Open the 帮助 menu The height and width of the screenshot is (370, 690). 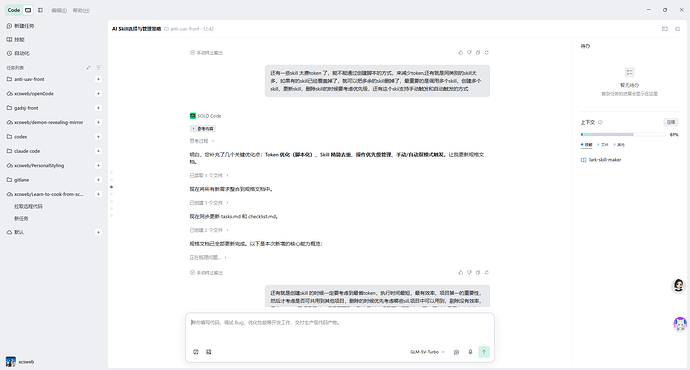[x=81, y=11]
